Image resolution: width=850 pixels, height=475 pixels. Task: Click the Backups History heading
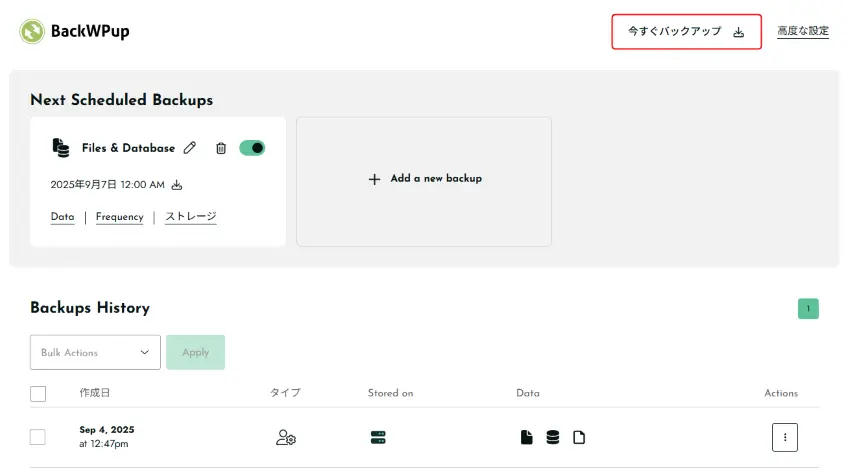click(90, 307)
